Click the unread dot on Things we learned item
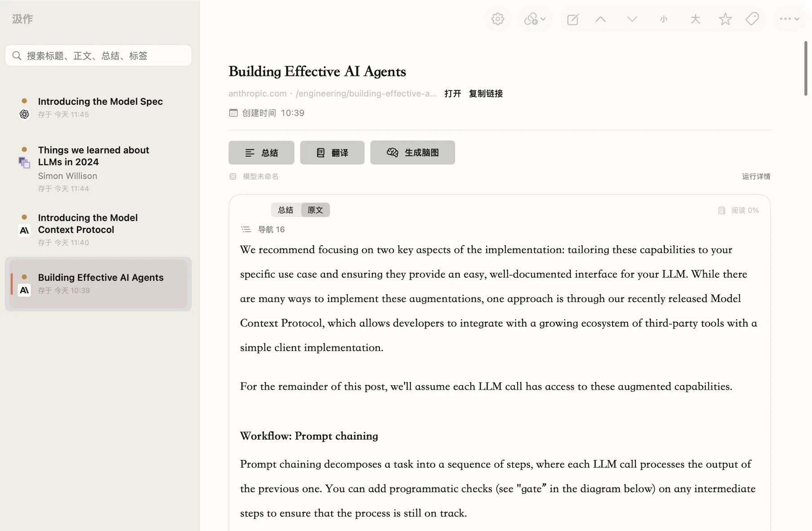The image size is (812, 531). tap(24, 149)
